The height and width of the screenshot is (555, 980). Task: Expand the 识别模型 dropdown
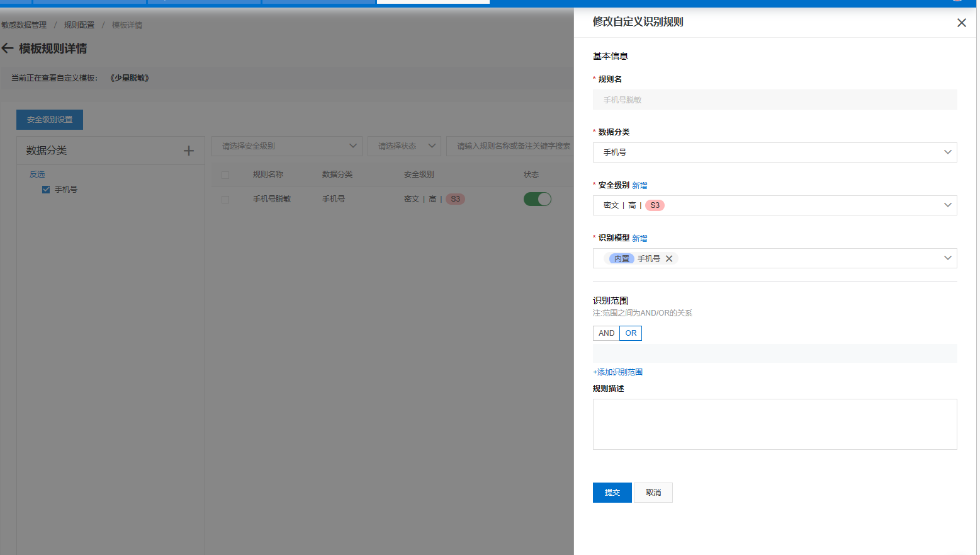point(775,258)
